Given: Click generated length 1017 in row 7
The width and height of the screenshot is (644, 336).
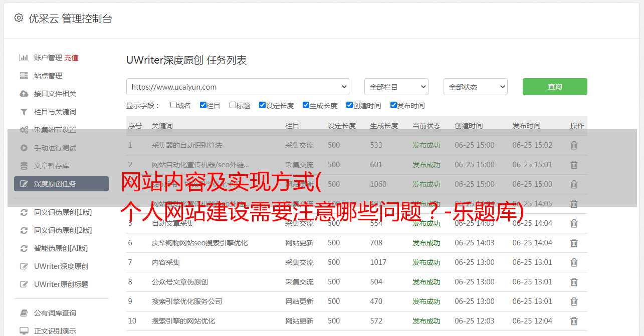Looking at the screenshot, I should (x=378, y=262).
